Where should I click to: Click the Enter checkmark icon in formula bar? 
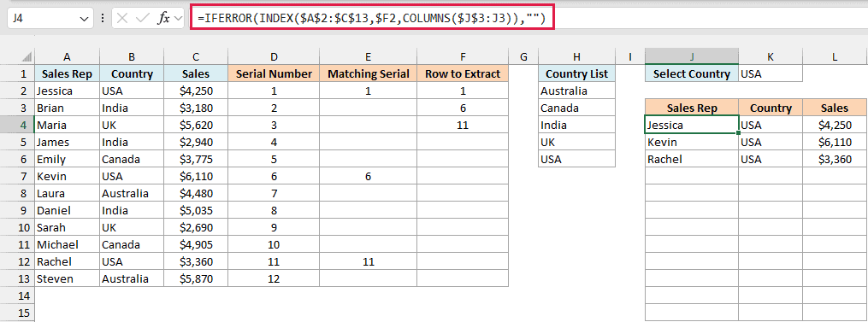pos(143,18)
